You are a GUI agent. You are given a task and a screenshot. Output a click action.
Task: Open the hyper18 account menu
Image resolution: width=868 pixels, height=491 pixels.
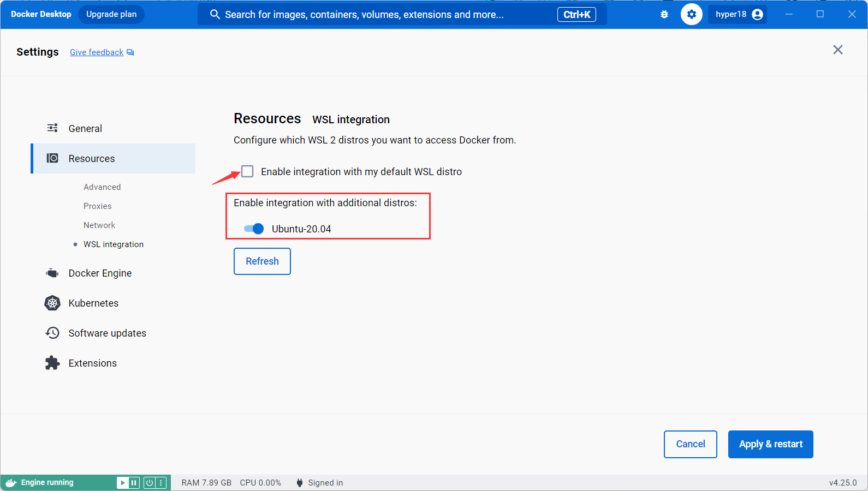coord(737,15)
